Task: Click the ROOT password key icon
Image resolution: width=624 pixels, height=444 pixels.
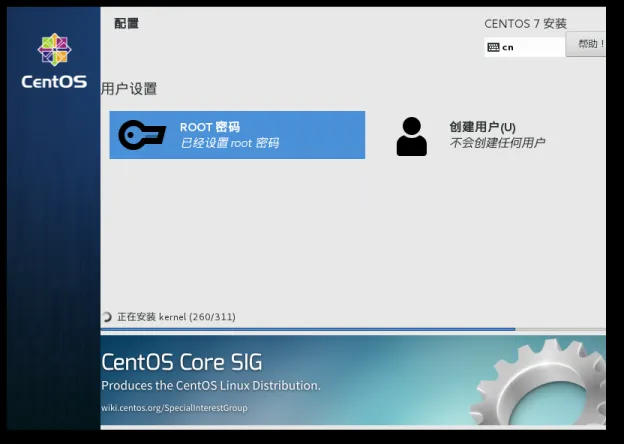Action: click(x=142, y=135)
